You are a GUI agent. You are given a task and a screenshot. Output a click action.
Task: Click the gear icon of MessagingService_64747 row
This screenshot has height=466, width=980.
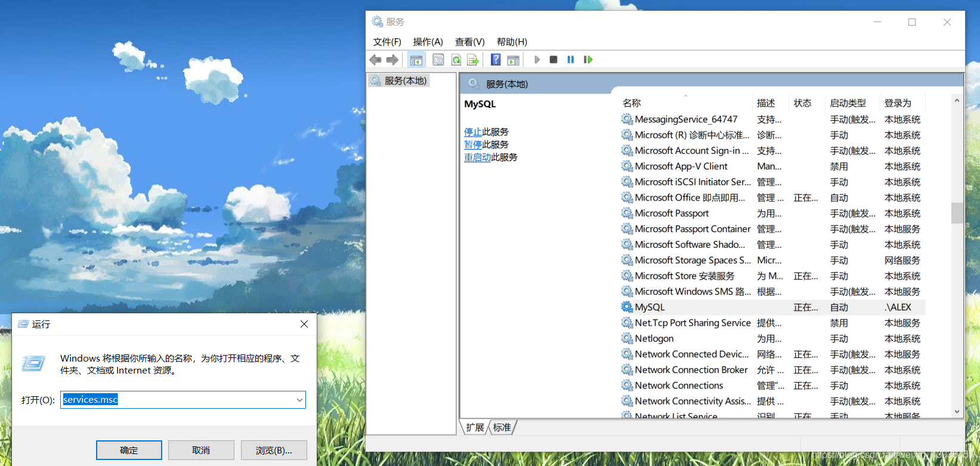(x=627, y=119)
